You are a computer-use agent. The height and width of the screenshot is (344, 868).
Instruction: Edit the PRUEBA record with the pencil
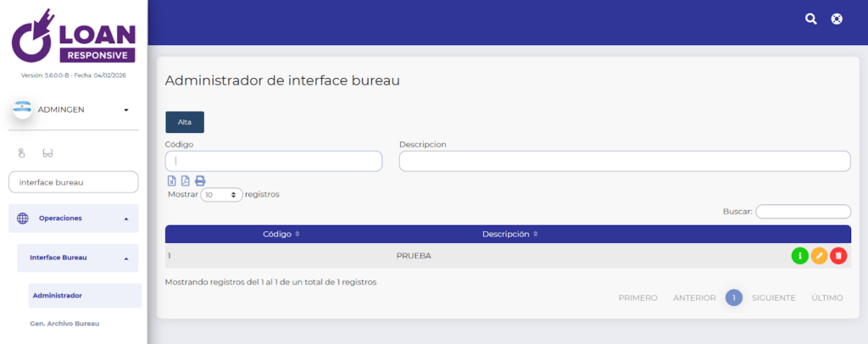(x=819, y=256)
